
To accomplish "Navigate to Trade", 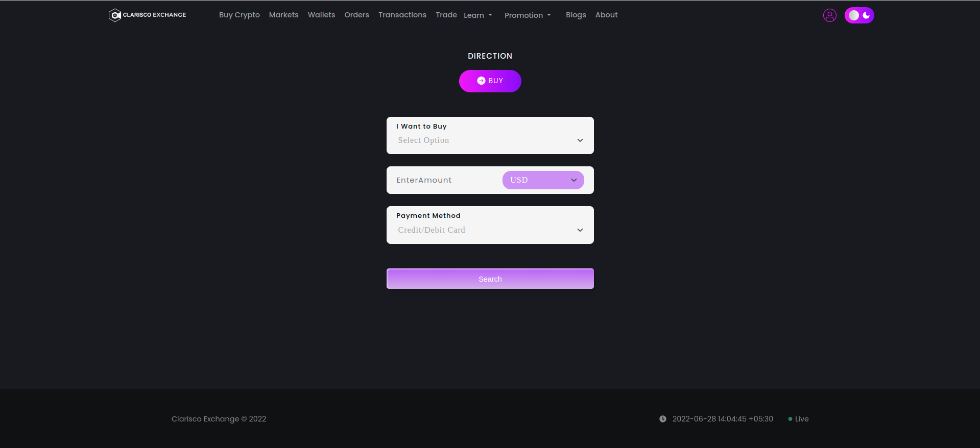I will 446,15.
